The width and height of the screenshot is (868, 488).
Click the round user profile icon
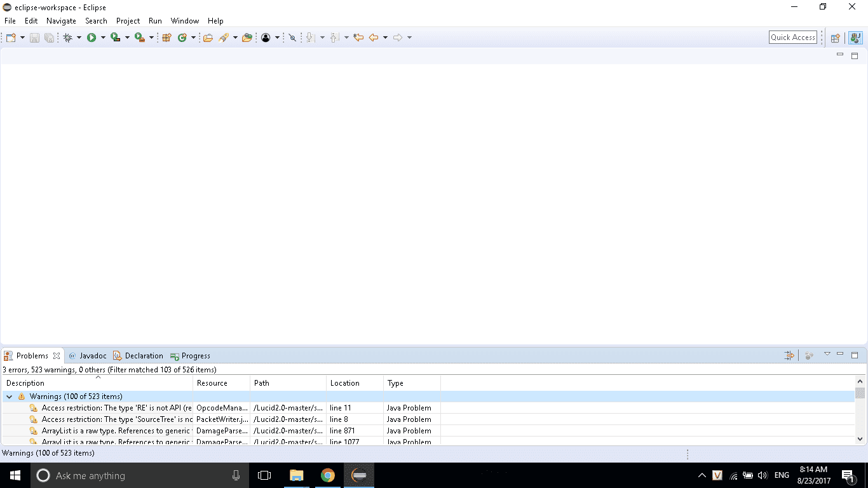pos(266,37)
